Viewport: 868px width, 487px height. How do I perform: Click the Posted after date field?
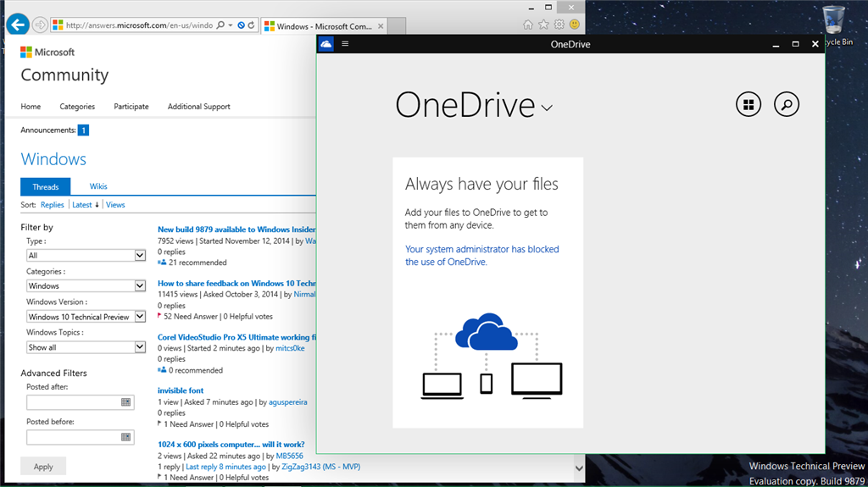click(x=81, y=402)
